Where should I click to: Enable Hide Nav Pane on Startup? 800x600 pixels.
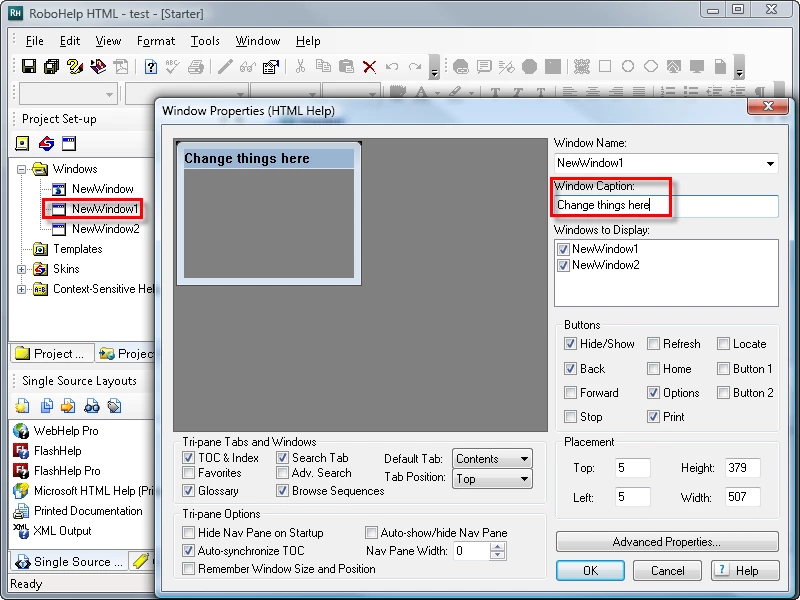click(188, 533)
